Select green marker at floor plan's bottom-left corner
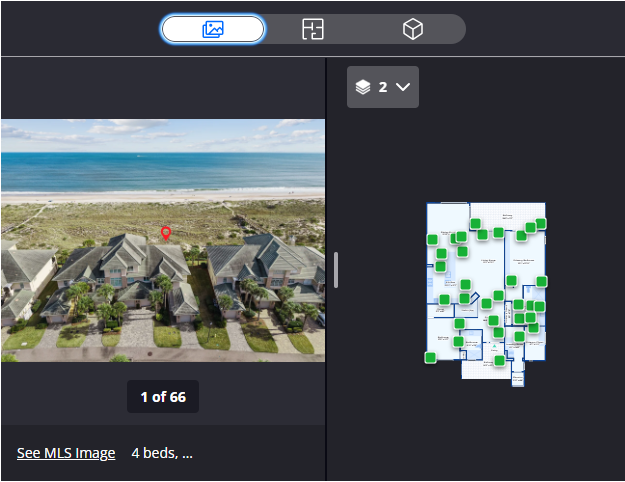625x482 pixels. tap(430, 357)
